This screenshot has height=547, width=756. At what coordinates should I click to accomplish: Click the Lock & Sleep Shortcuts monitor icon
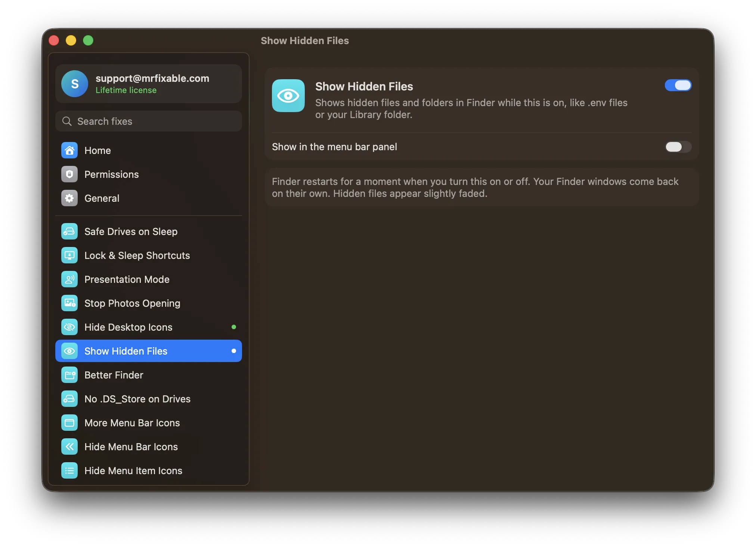[69, 256]
